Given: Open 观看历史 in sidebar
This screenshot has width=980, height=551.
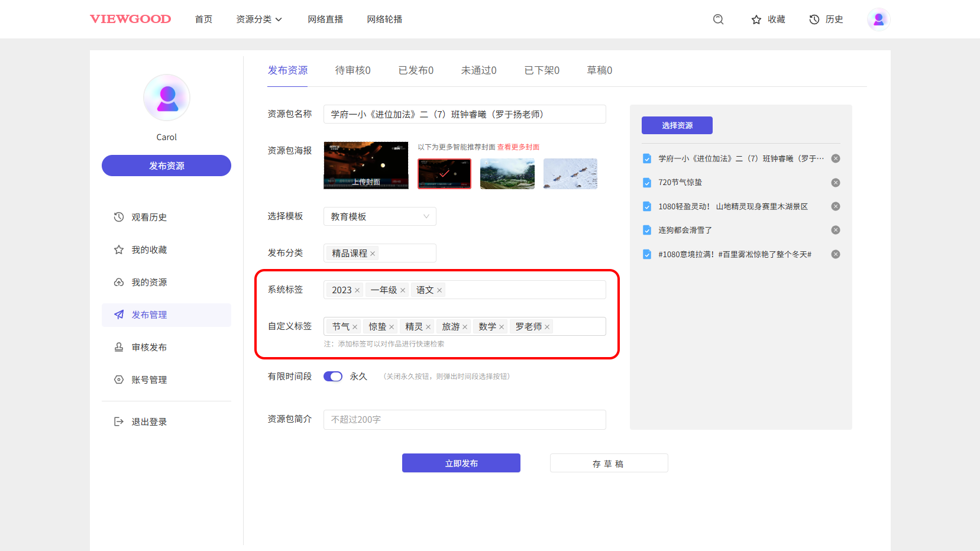Looking at the screenshot, I should pos(166,217).
